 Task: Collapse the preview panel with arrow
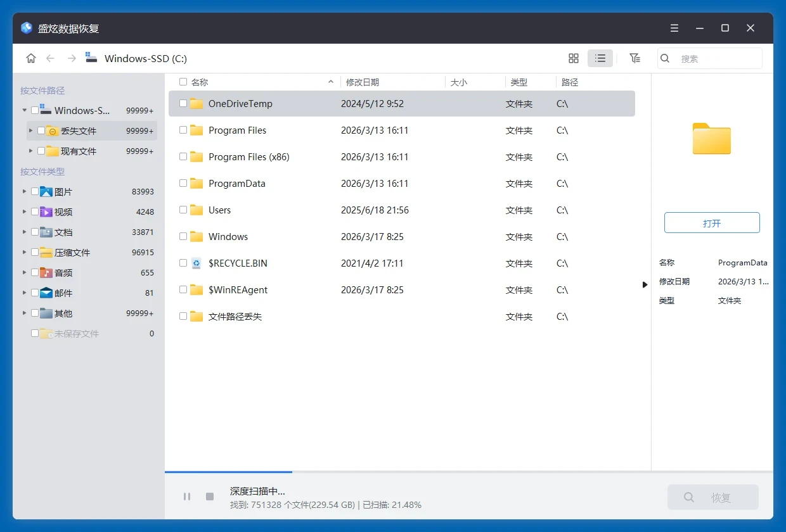(645, 285)
